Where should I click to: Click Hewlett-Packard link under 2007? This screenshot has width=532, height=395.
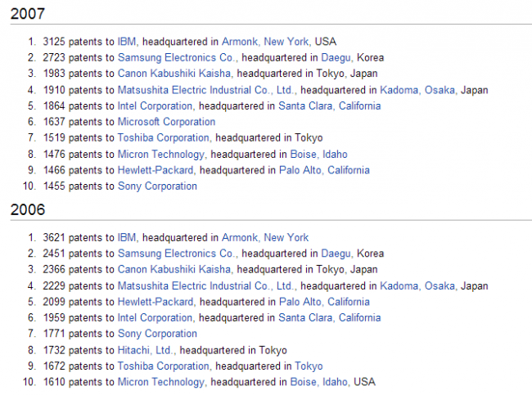(156, 170)
